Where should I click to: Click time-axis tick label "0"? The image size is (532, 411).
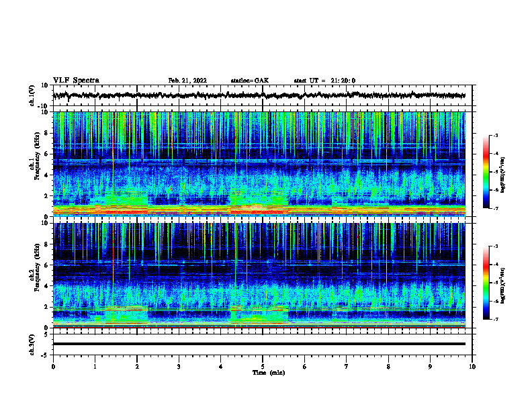click(53, 367)
